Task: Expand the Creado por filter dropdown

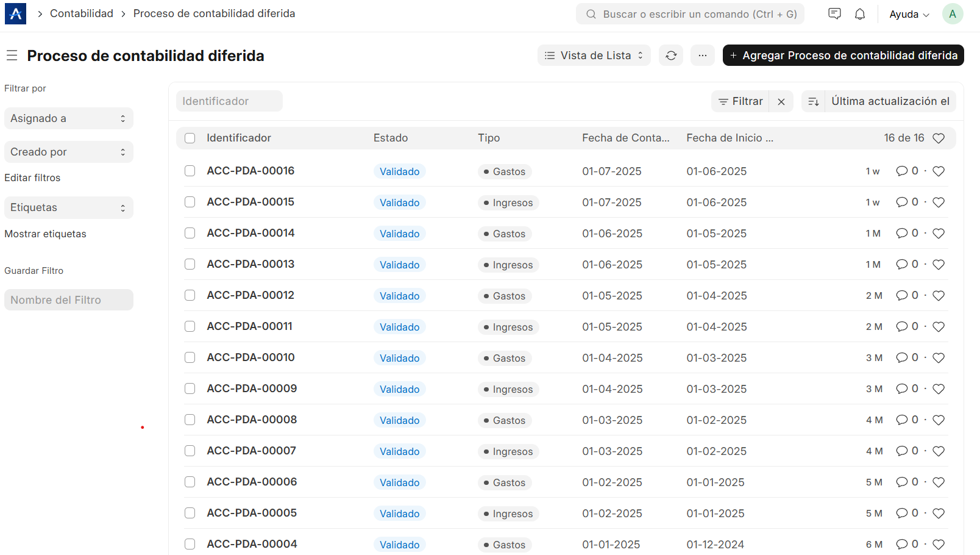Action: pyautogui.click(x=69, y=152)
